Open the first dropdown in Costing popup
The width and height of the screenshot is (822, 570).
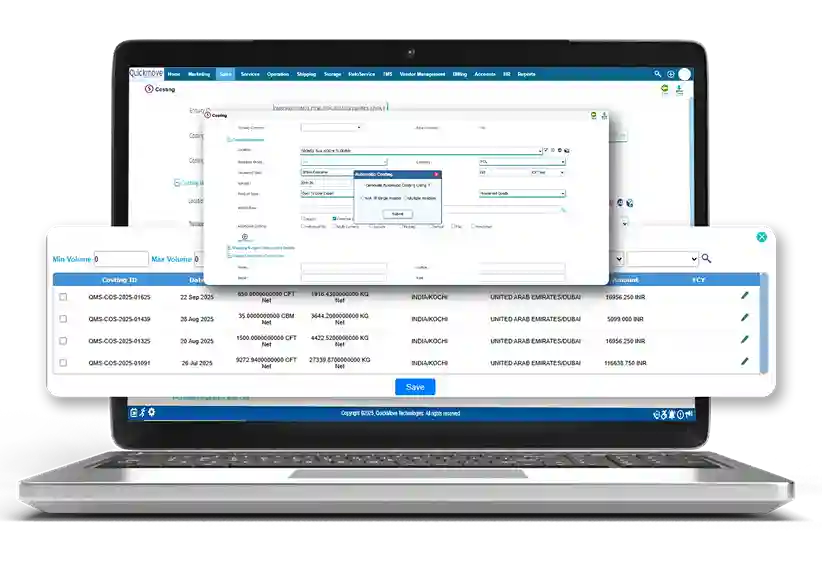pos(331,127)
